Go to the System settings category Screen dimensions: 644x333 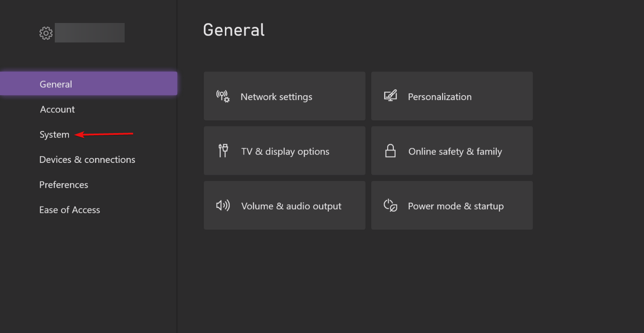point(54,134)
